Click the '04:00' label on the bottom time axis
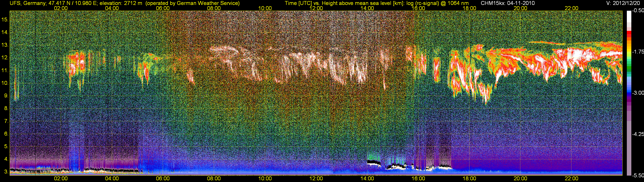Image resolution: width=644 pixels, height=182 pixels. point(112,179)
